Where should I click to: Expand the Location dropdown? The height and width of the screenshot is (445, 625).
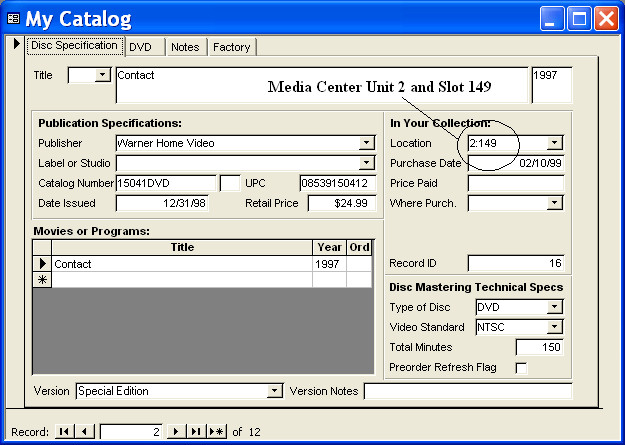point(555,143)
